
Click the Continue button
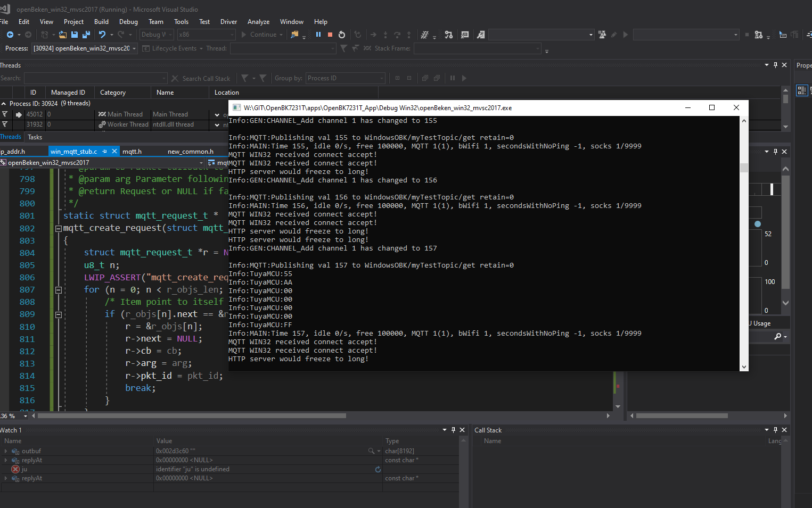(259, 35)
